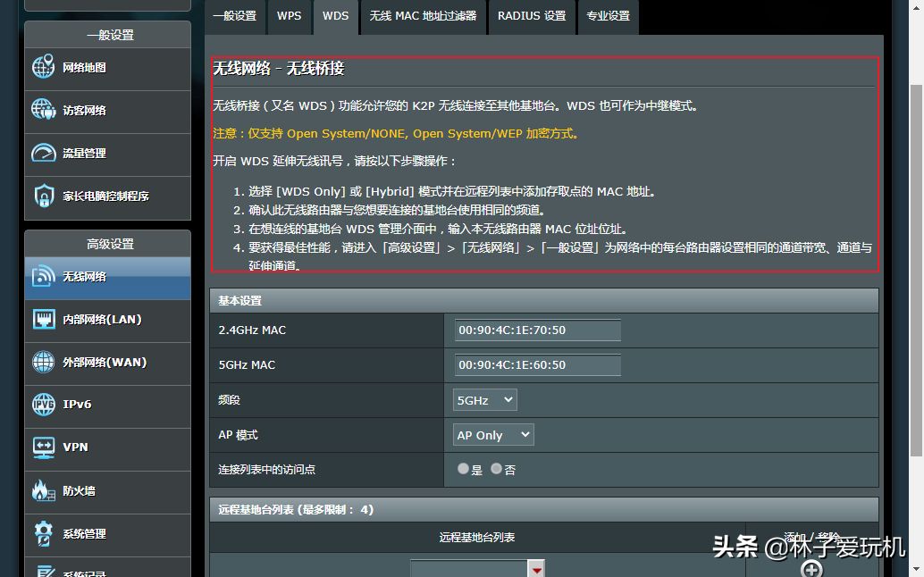Click the IPv6 sidebar icon
Image resolution: width=924 pixels, height=577 pixels.
(x=44, y=405)
